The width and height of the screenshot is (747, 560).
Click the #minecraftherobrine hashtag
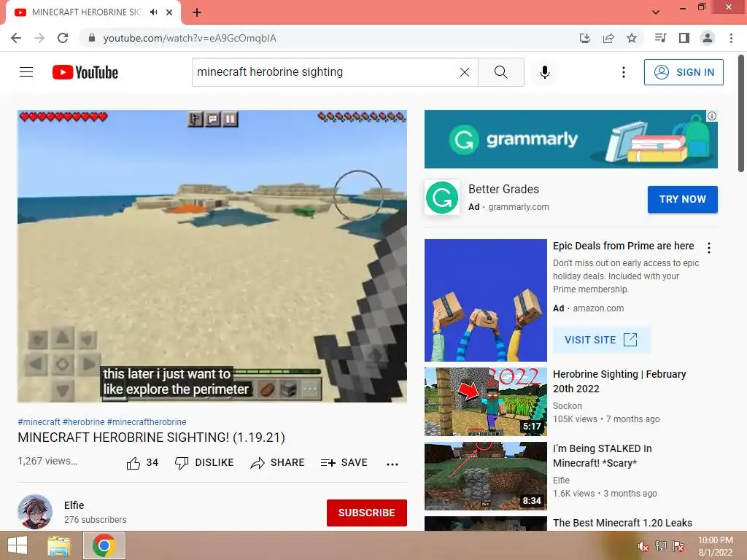click(x=147, y=422)
